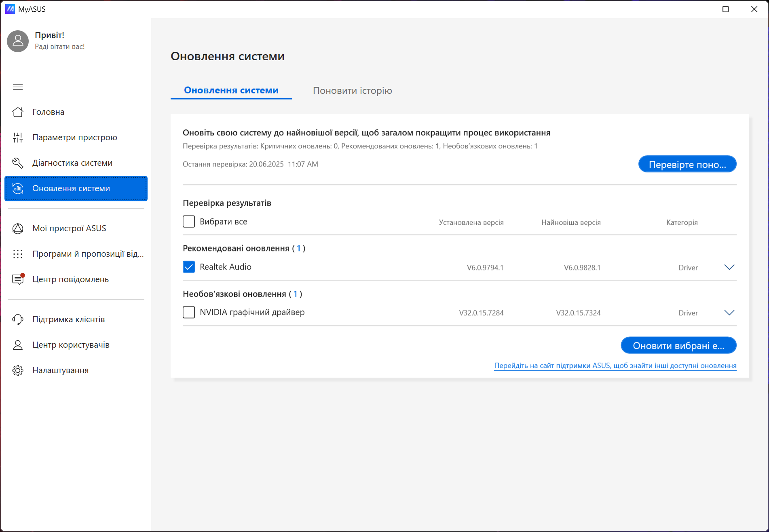Open Параметри пристрою sliders icon
Screen dimensions: 769x532
click(x=18, y=137)
